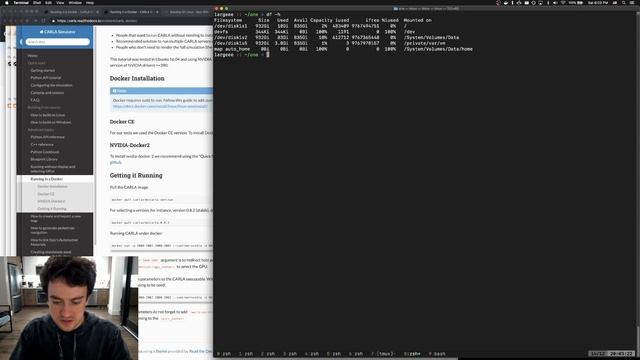Click the Docker Installation heading

tap(137, 78)
